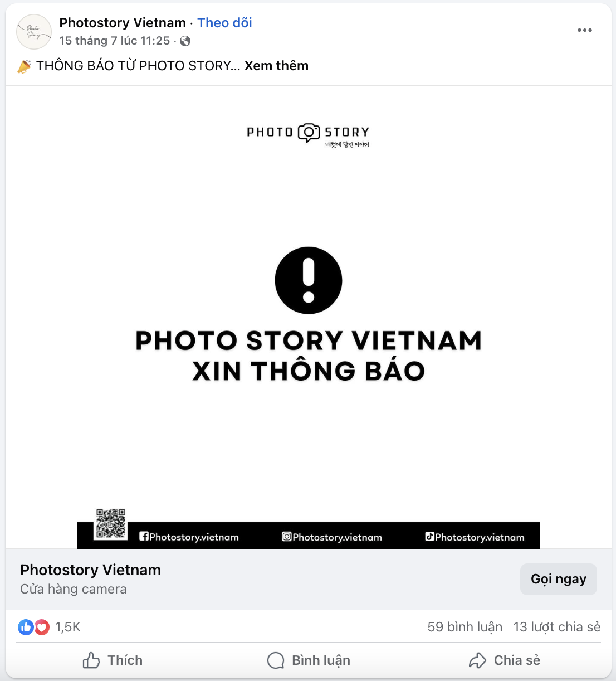Open the three-dot post options menu
Screen dimensions: 616x681
(585, 30)
